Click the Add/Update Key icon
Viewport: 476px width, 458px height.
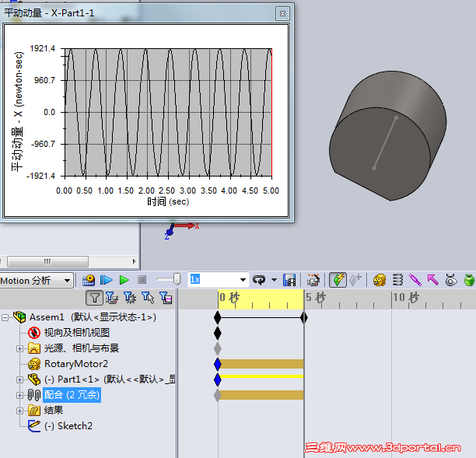pyautogui.click(x=355, y=280)
